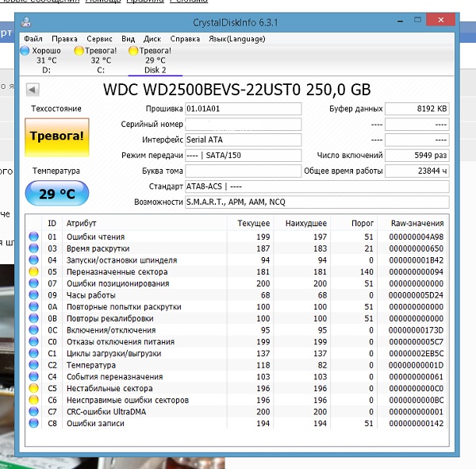
Task: Click blue status icon for Ошибки чтения
Action: coord(33,236)
